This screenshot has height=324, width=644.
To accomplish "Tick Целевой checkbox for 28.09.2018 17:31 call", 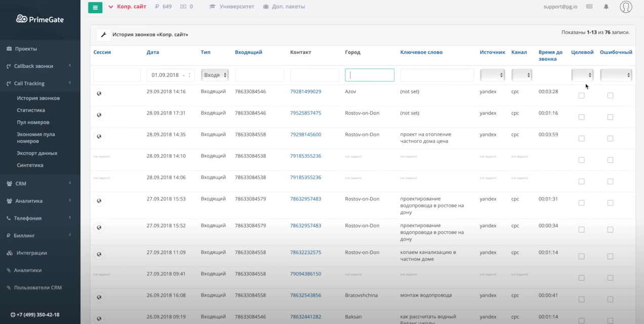I will (x=581, y=117).
